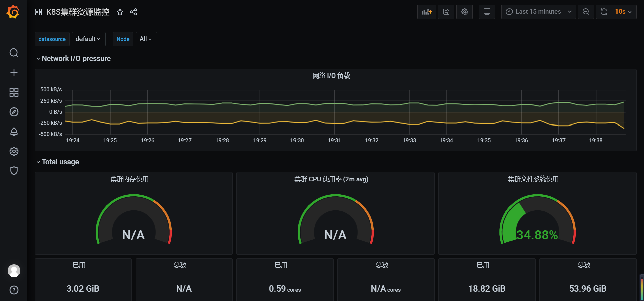This screenshot has height=301, width=644.
Task: Open the search icon in sidebar
Action: [14, 53]
